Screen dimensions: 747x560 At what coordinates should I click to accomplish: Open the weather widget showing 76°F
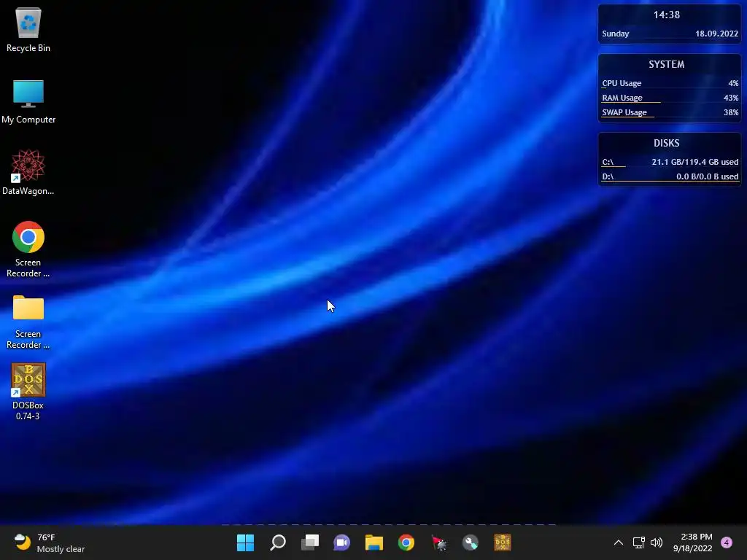(x=49, y=542)
